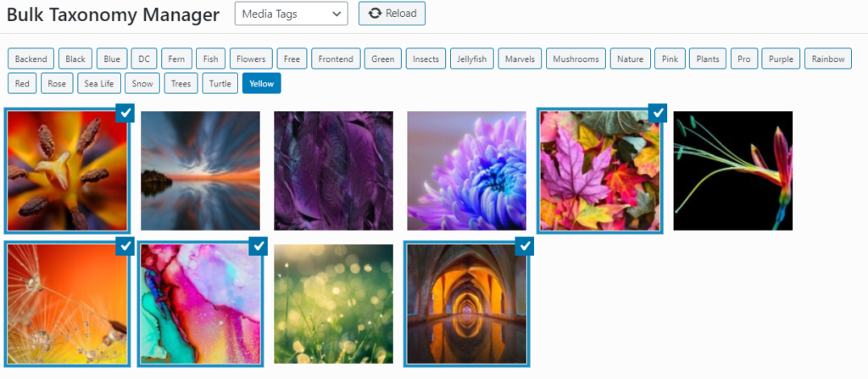Select the Purple tag
This screenshot has height=379, width=868.
pos(781,59)
